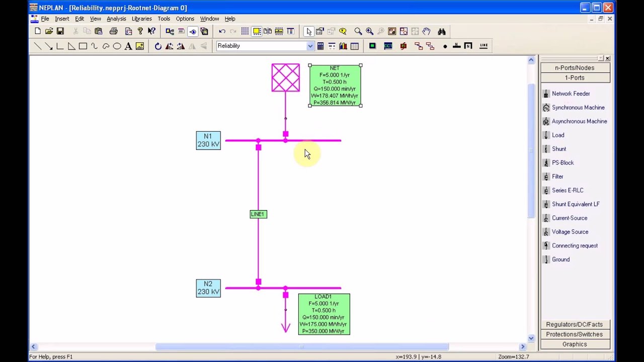Select Ground element in palette

(x=556, y=259)
